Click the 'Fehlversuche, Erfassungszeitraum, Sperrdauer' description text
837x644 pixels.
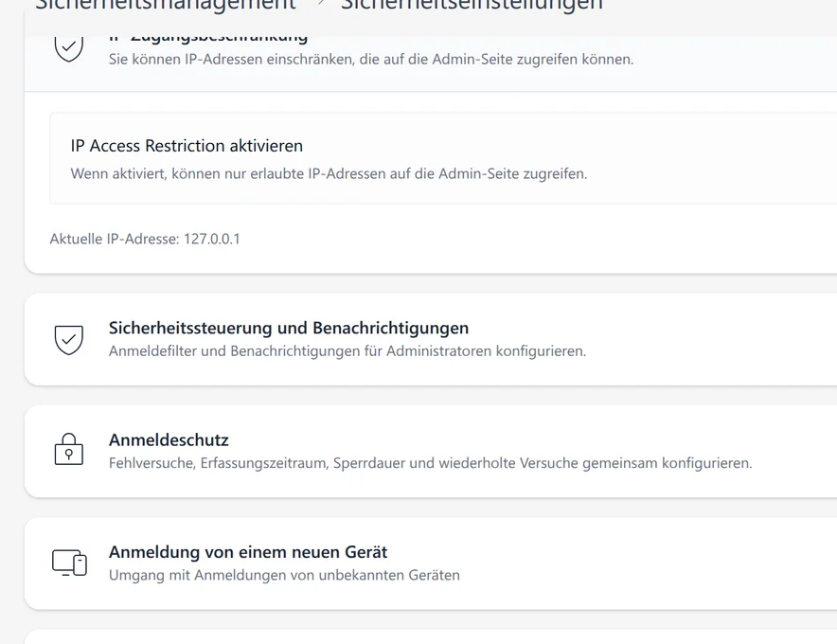pos(430,463)
